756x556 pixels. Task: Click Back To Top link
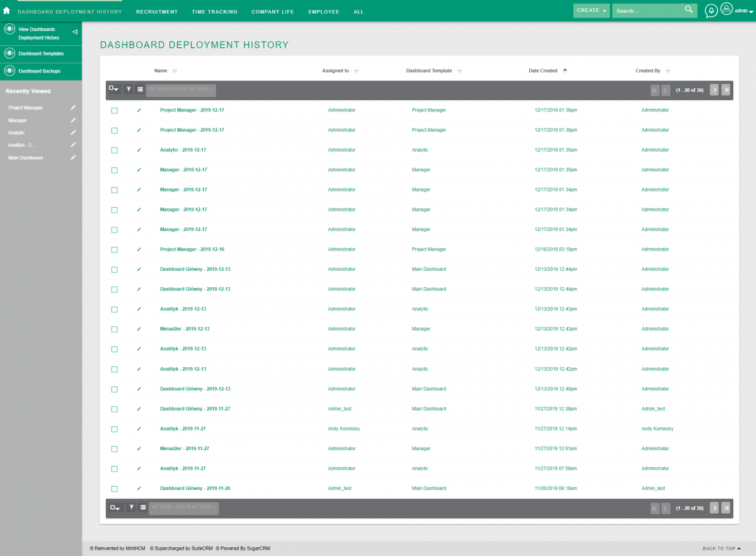tap(722, 548)
